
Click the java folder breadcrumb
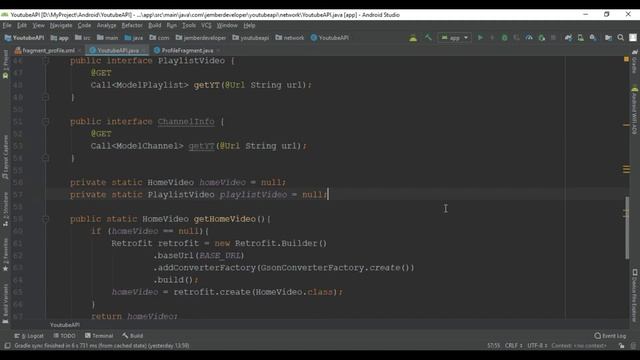134,38
